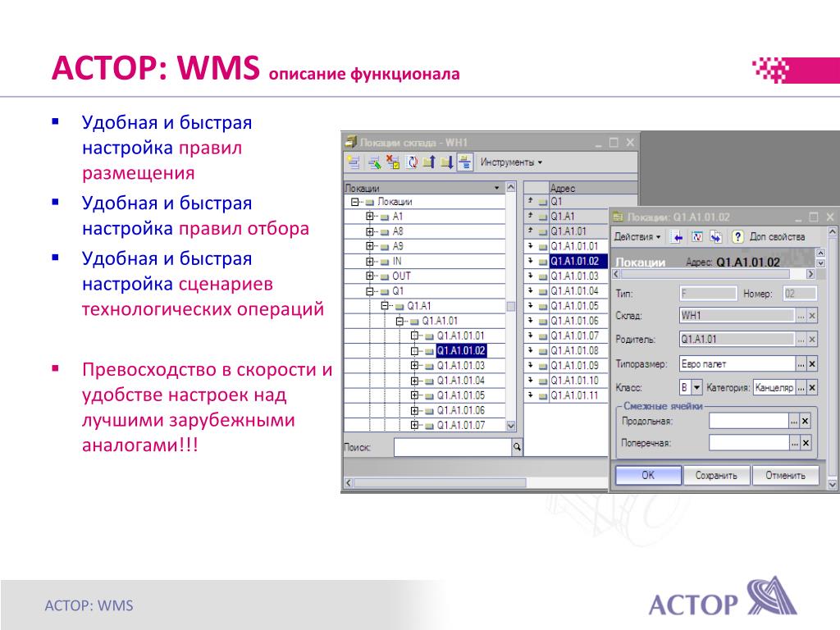Screen dimensions: 840x630
Task: Click the folder icon of row Q1.A1.01.09
Action: [543, 366]
